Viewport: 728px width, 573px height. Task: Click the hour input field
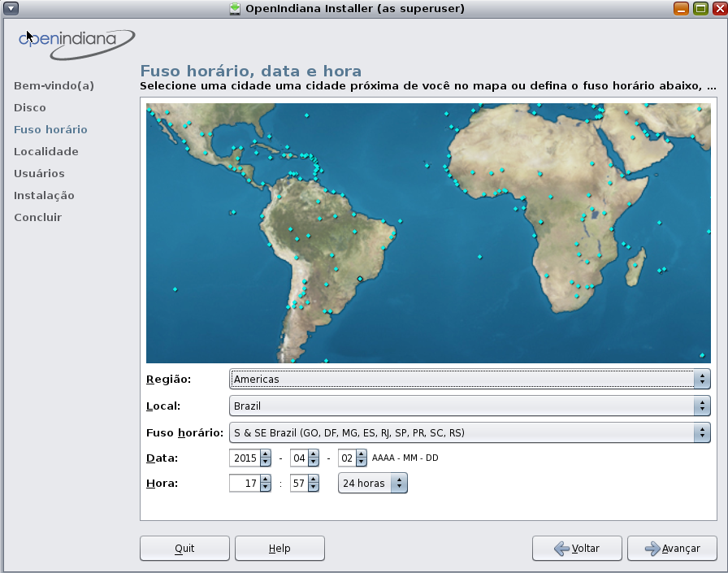coord(245,483)
